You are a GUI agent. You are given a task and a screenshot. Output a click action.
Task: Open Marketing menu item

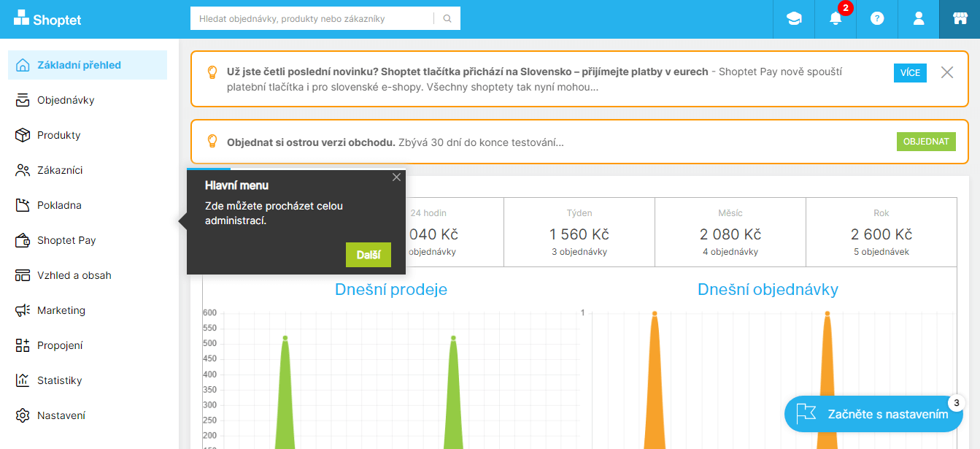point(88,310)
